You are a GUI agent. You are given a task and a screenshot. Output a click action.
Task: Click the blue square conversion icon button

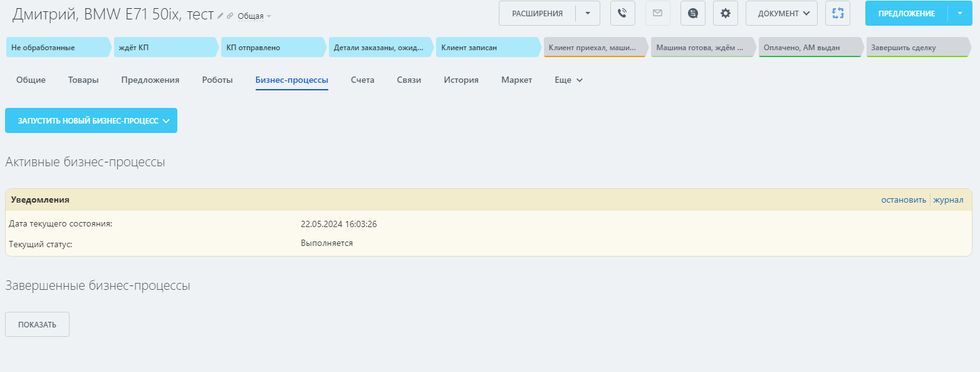[838, 13]
